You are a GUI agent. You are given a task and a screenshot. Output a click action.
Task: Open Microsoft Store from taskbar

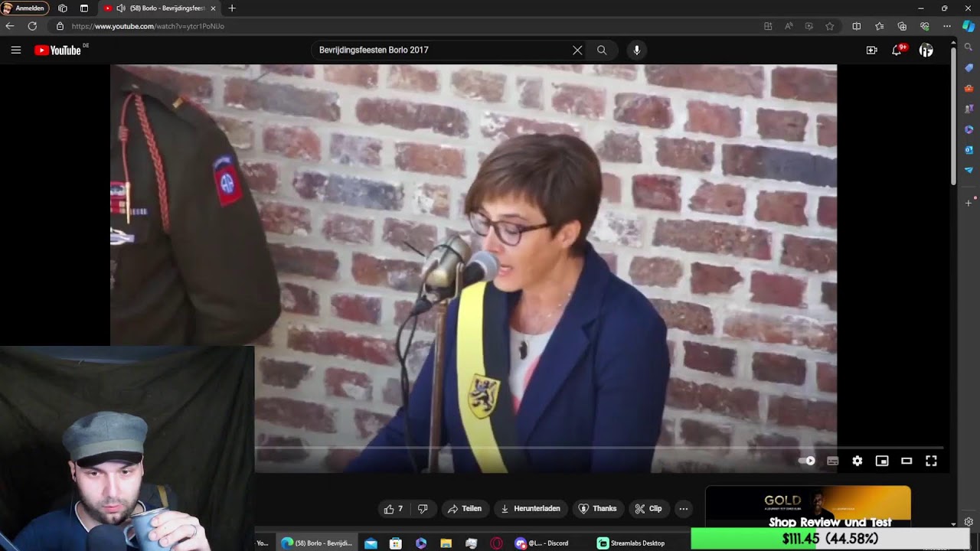click(396, 543)
